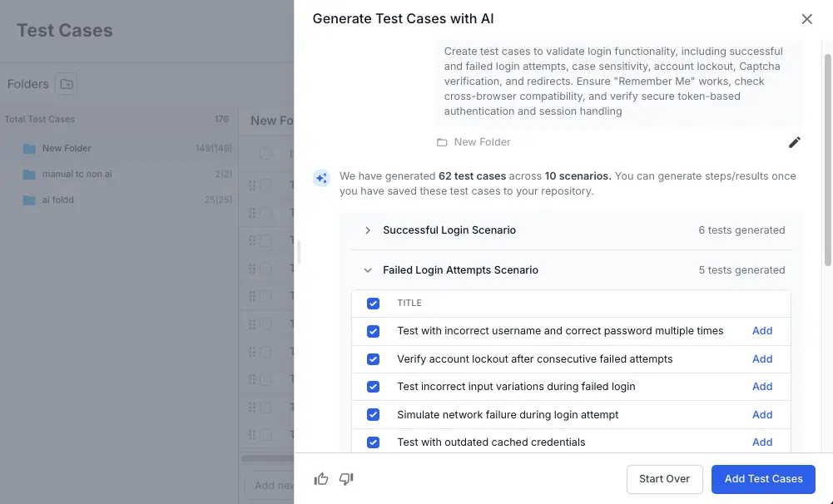Click the dialog's vertical scrollbar
Image resolution: width=833 pixels, height=504 pixels.
[x=827, y=158]
